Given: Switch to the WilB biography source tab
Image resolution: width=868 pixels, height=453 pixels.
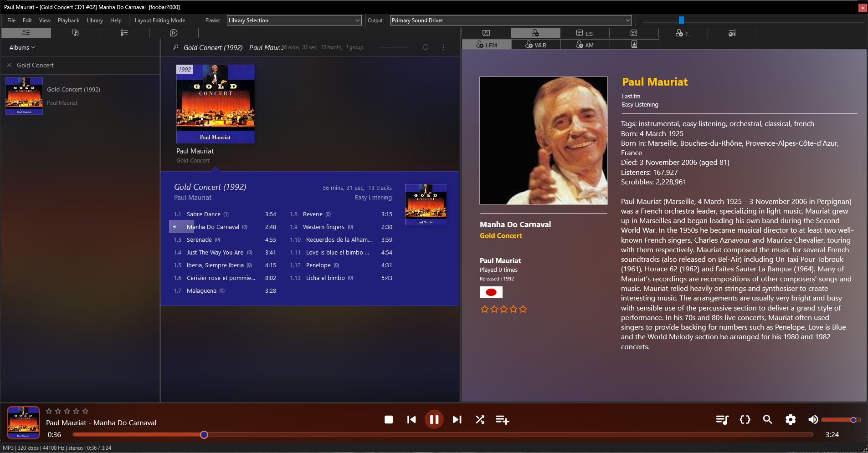Looking at the screenshot, I should point(536,44).
